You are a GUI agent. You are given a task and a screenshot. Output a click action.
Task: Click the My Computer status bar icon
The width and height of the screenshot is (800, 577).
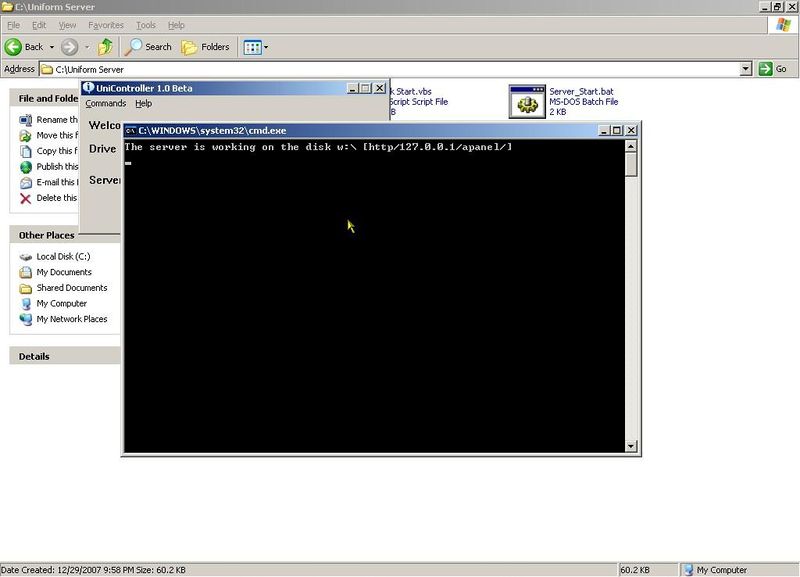click(x=688, y=570)
